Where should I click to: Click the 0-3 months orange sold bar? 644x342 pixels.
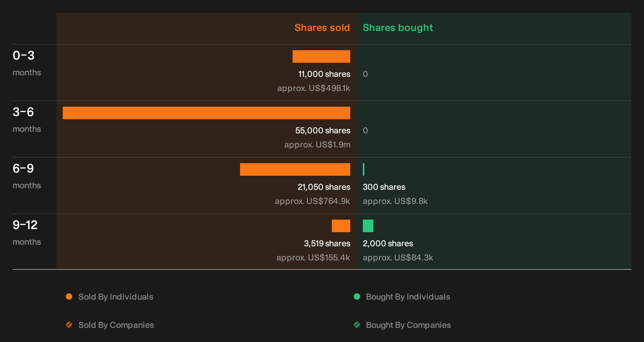pyautogui.click(x=321, y=56)
